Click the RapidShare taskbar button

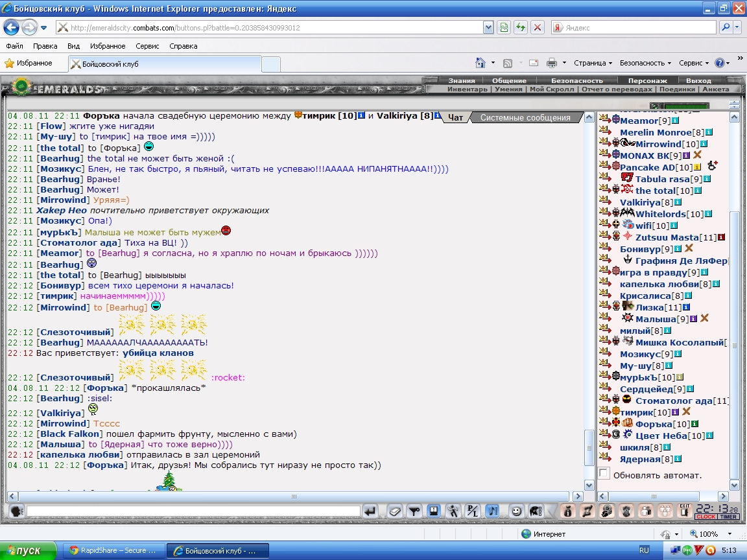click(x=114, y=550)
